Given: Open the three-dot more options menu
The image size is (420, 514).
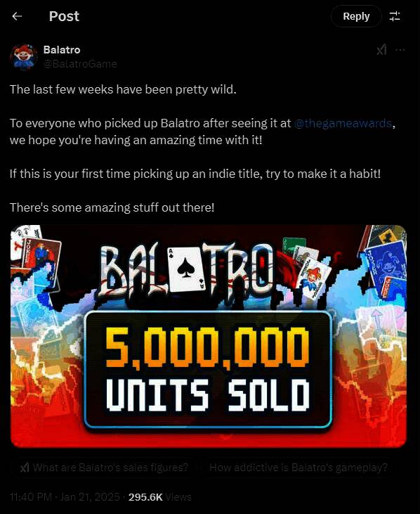Looking at the screenshot, I should click(400, 50).
